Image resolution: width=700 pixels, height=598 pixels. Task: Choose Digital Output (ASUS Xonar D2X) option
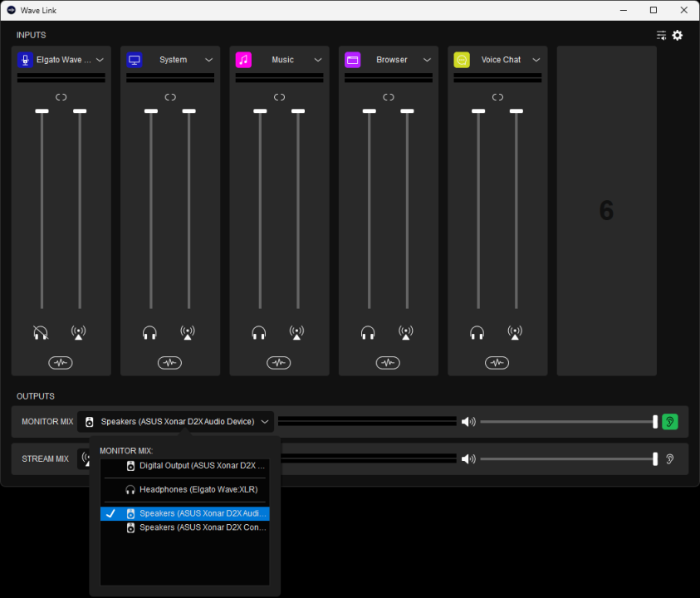pos(185,466)
